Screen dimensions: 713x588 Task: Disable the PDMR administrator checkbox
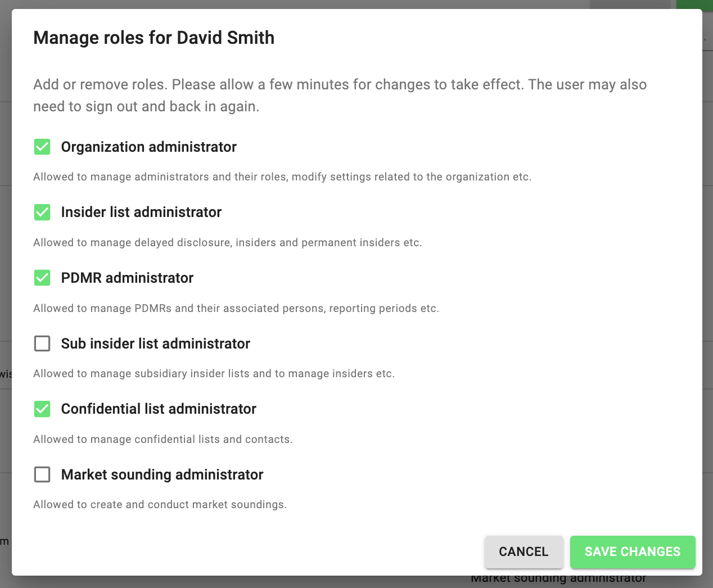click(x=42, y=278)
